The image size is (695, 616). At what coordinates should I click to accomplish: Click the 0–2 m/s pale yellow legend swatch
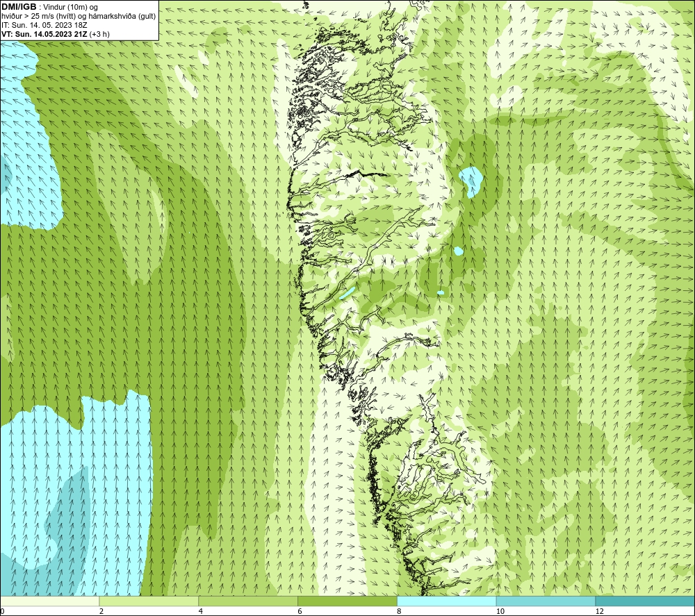[49, 601]
